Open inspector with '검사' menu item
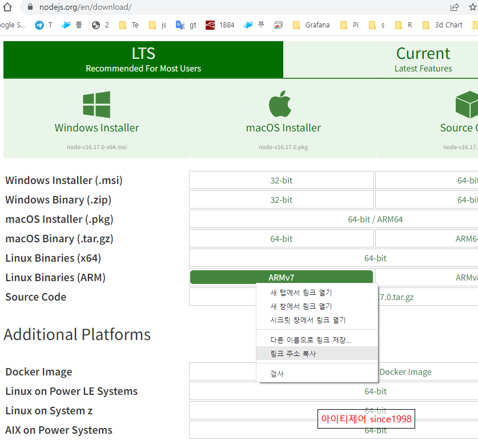Viewport: 478px width, 448px height. [x=317, y=374]
